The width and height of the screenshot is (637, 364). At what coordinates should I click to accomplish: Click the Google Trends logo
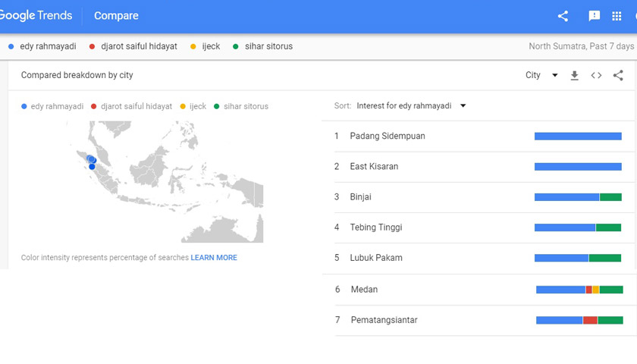(36, 15)
